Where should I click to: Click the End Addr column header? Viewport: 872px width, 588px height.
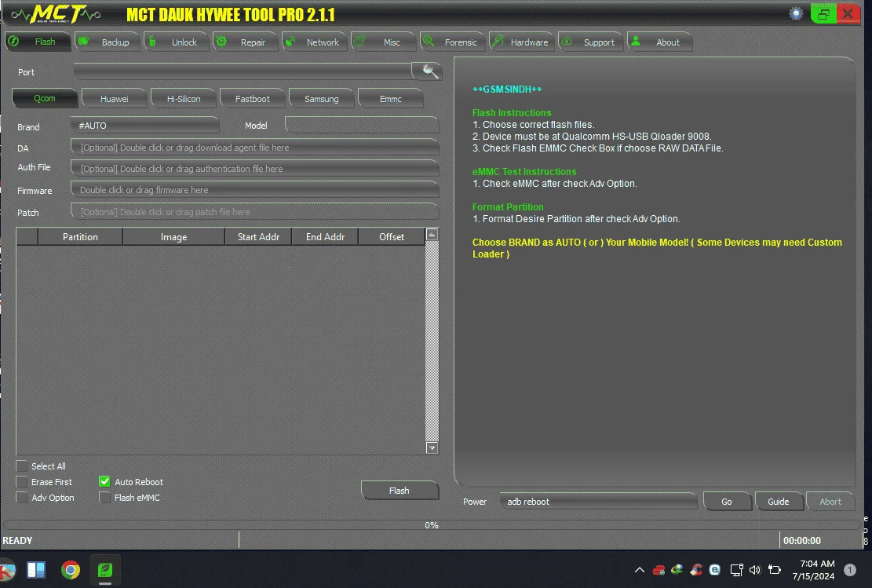pos(325,237)
